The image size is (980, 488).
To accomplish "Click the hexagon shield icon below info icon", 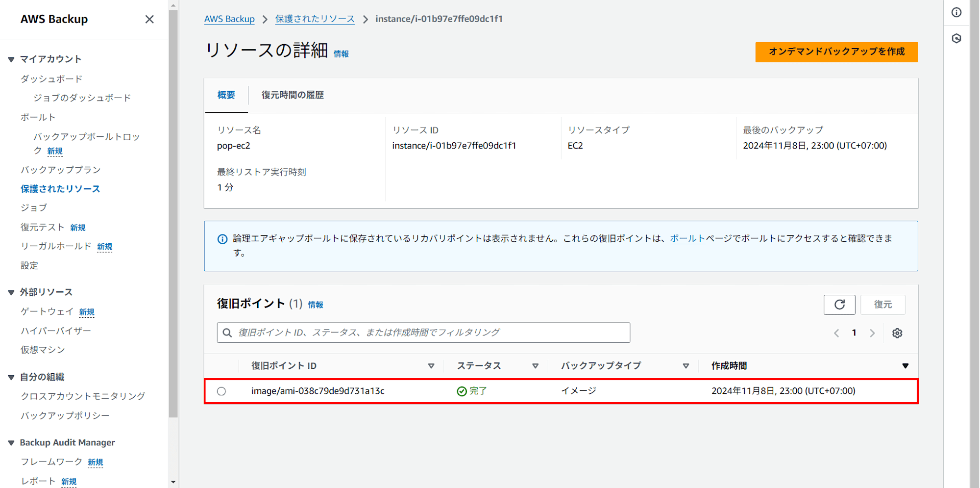I will click(956, 38).
